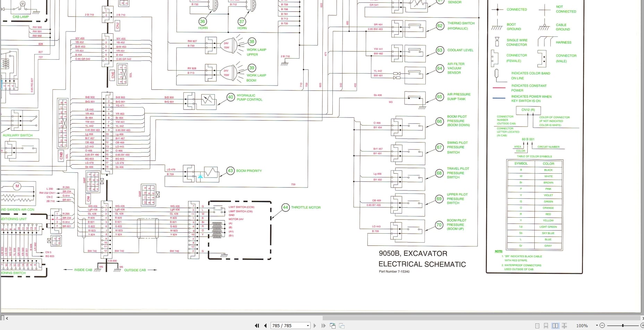Zoom out using the minus icon
This screenshot has width=644, height=330.
click(602, 325)
